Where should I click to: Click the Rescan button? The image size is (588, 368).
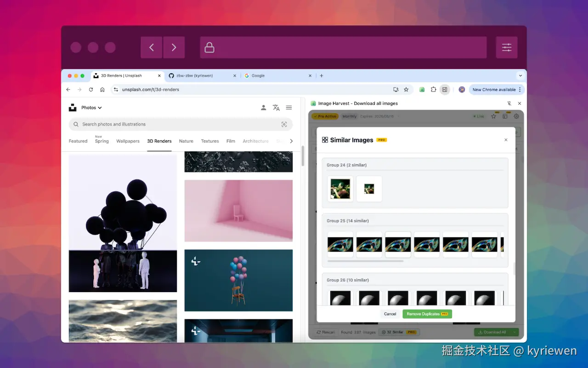coord(325,332)
